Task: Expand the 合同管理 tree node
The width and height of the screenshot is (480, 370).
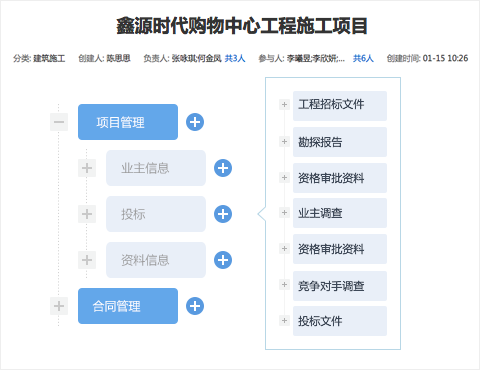Action: pyautogui.click(x=59, y=306)
